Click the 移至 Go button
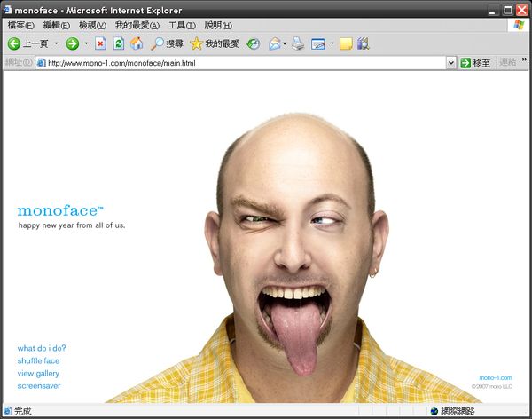 click(475, 63)
